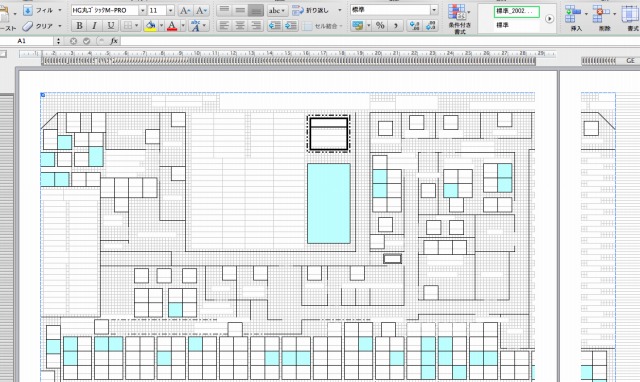Open the font size 11 dropdown

[171, 11]
